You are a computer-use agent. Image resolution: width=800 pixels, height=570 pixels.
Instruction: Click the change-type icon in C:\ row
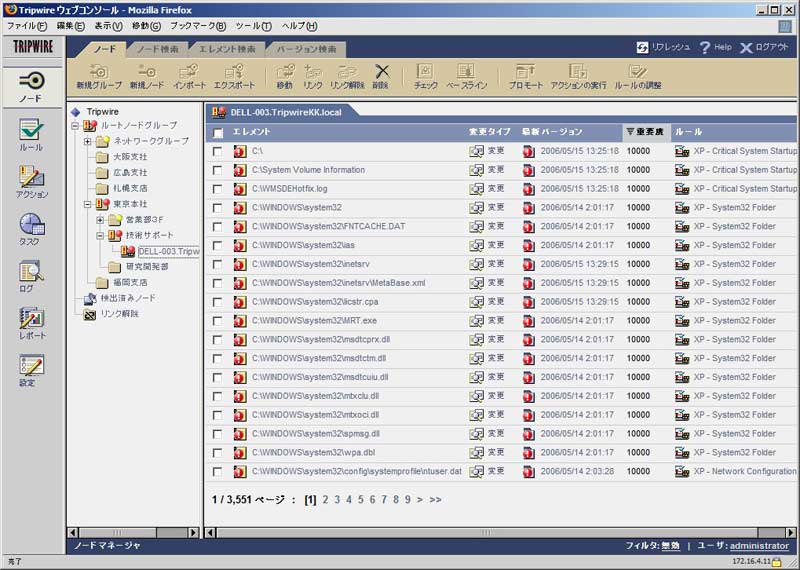476,151
